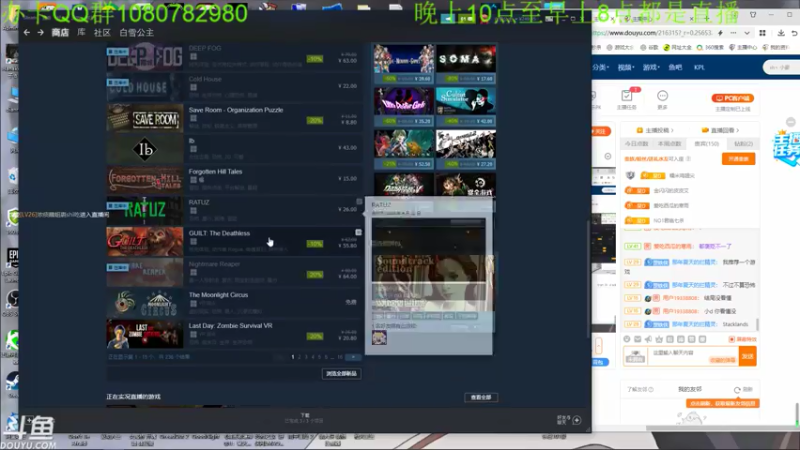Open 鱼吧 in Douyu navigation
800x450 pixels.
[x=675, y=67]
